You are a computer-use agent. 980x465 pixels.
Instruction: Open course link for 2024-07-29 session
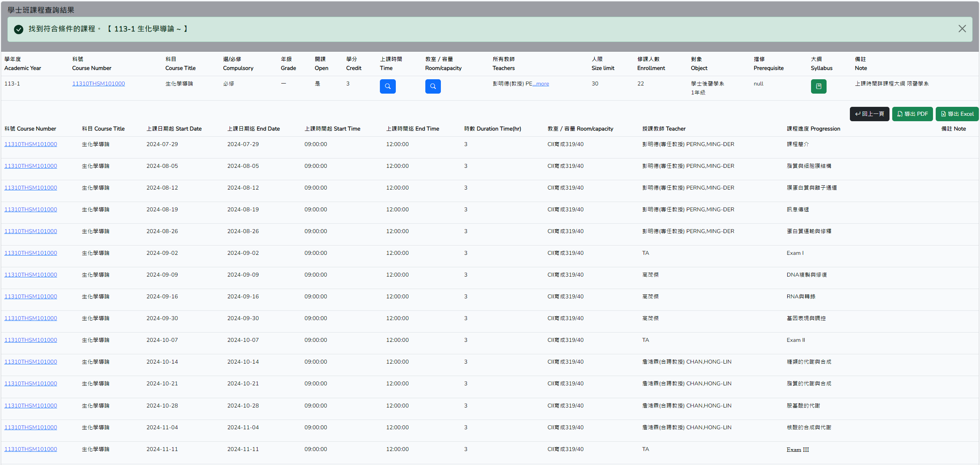[x=31, y=144]
